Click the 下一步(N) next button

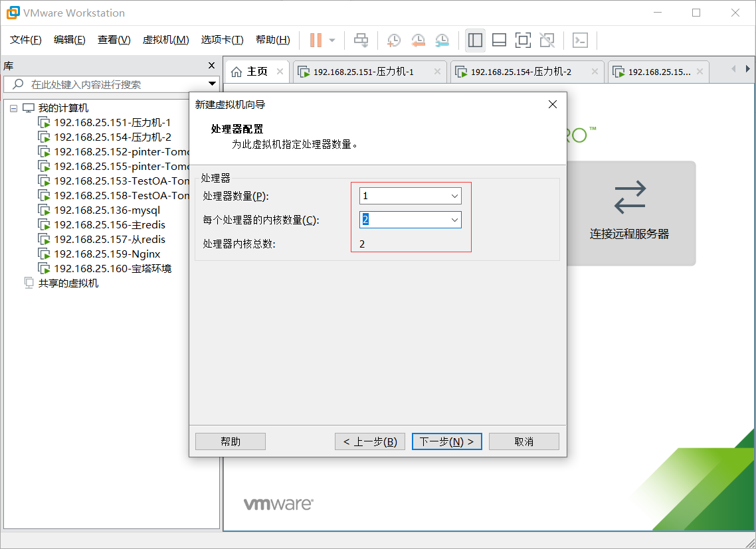tap(447, 441)
